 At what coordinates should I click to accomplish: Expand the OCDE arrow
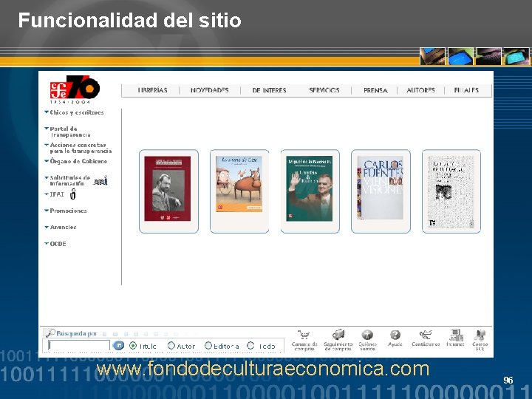click(47, 243)
